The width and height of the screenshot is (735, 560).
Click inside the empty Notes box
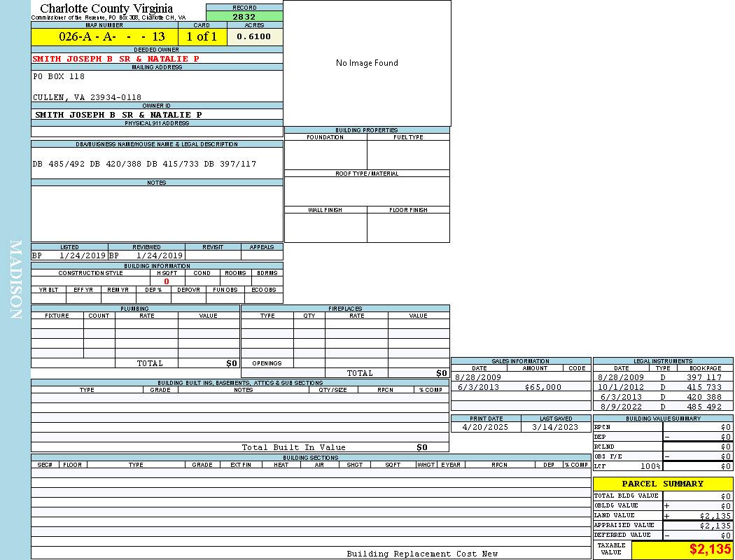[x=157, y=213]
